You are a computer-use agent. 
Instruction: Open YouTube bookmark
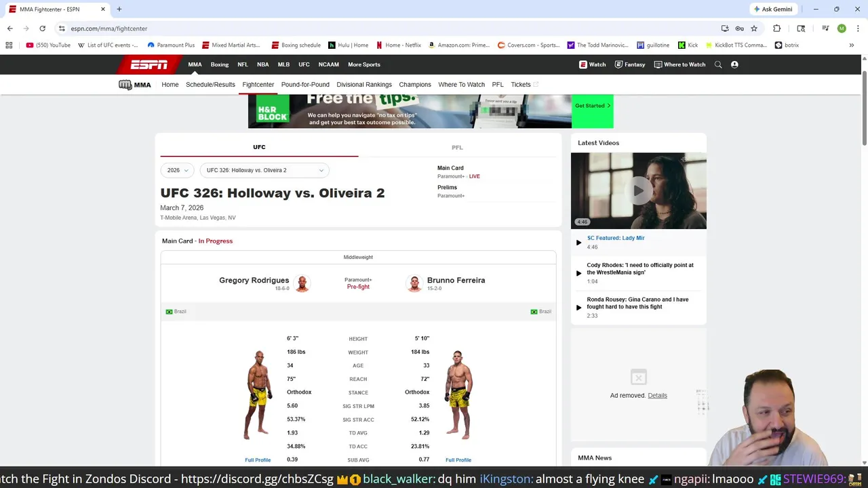(48, 45)
